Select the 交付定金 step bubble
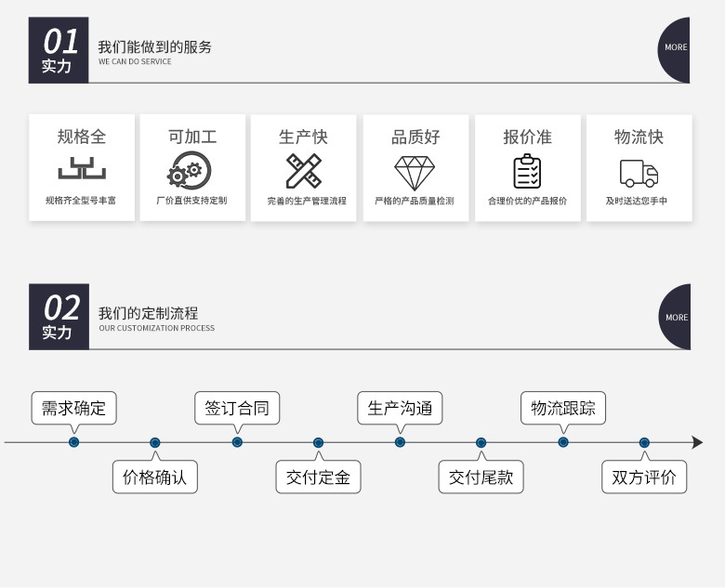Viewport: 725px width, 588px height. tap(318, 477)
